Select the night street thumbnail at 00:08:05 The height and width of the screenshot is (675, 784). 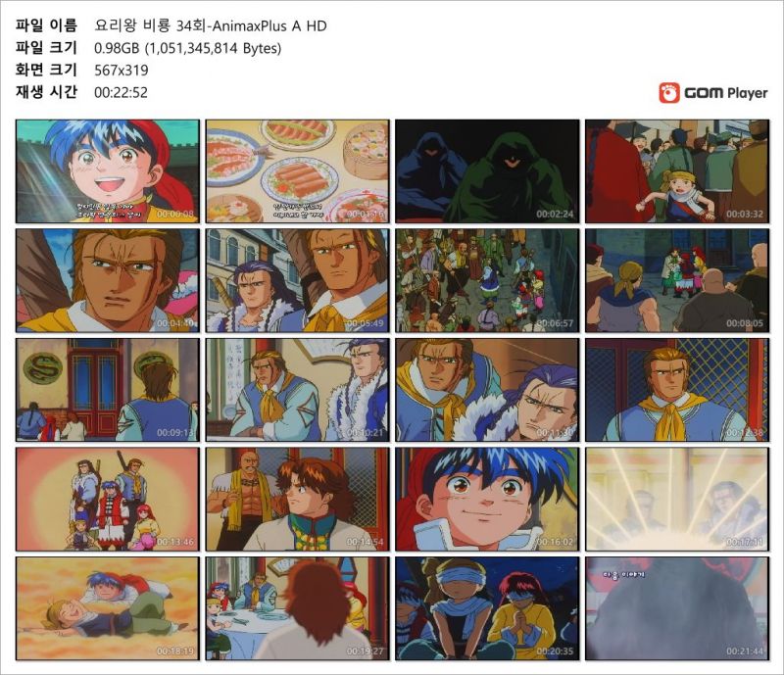677,280
